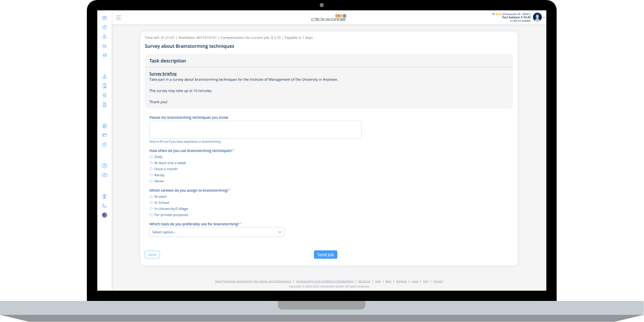The height and width of the screenshot is (322, 644).
Task: Choose the Rarely frequency option
Action: tap(151, 175)
